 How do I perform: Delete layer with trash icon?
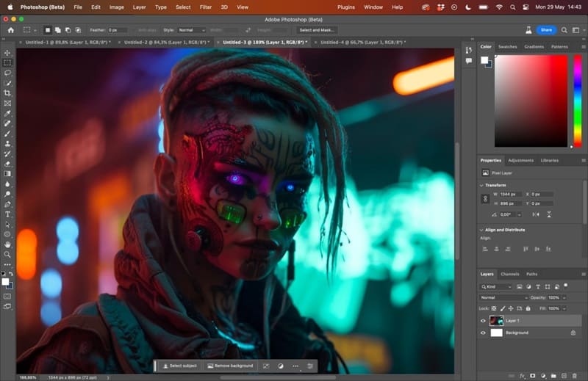pyautogui.click(x=575, y=375)
